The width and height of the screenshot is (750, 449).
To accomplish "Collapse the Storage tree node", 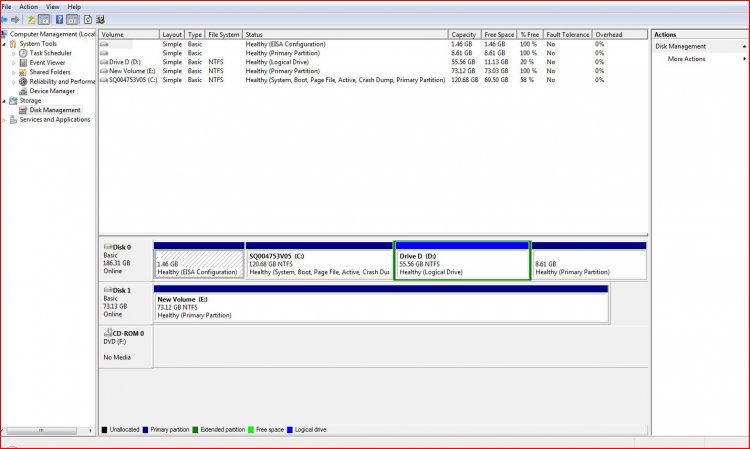I will [x=4, y=101].
